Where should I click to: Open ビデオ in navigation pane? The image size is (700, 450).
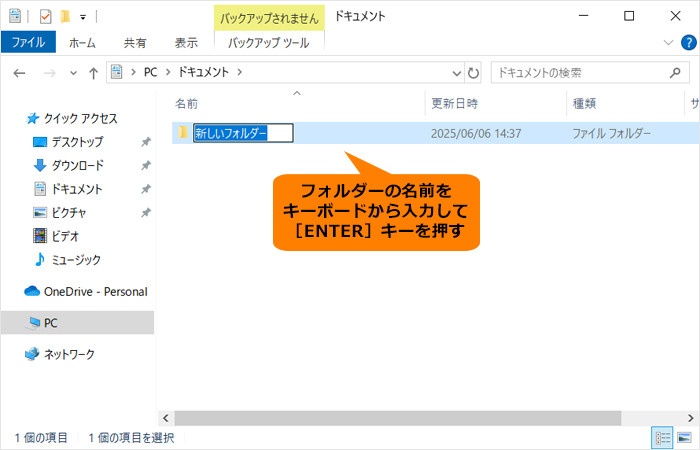[65, 236]
